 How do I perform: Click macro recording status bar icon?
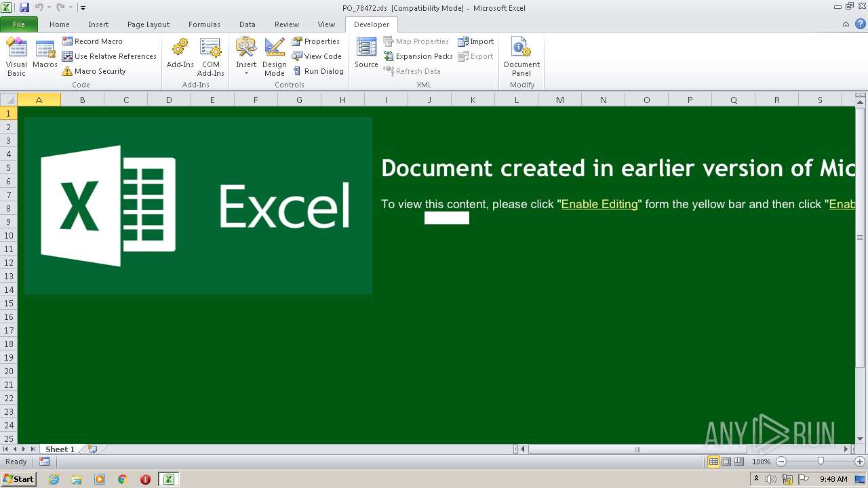click(x=44, y=462)
